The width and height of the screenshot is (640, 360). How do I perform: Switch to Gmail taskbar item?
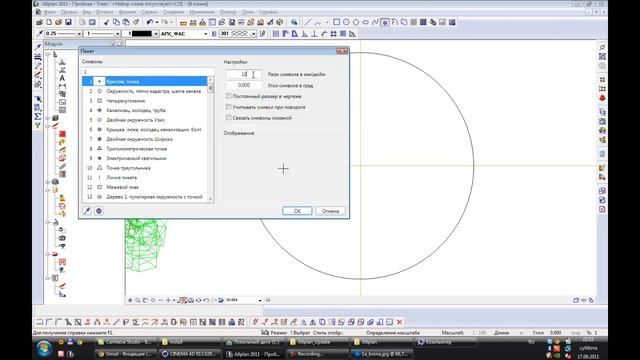click(x=126, y=354)
